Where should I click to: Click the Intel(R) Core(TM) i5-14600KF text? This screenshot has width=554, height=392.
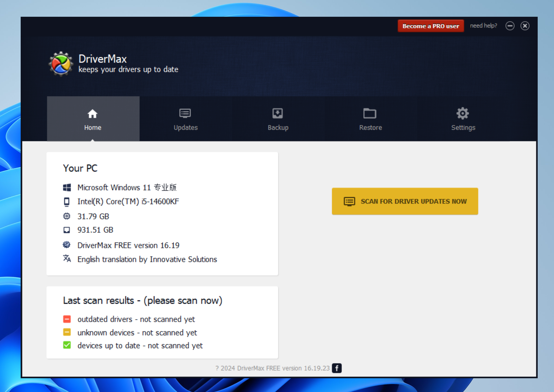[x=128, y=202]
